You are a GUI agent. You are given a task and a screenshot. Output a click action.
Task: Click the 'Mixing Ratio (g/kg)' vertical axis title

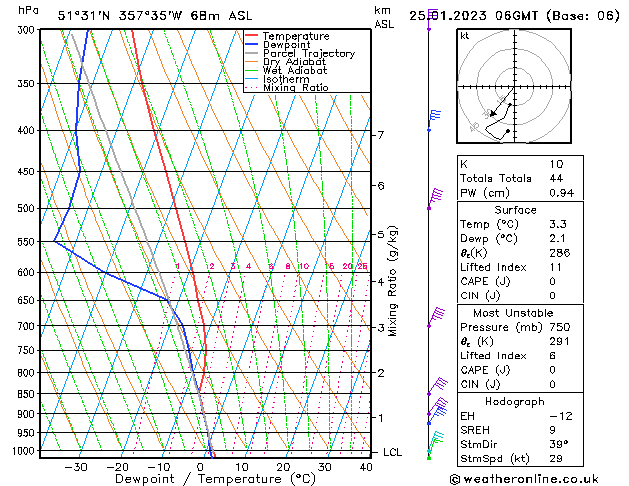pos(393,281)
